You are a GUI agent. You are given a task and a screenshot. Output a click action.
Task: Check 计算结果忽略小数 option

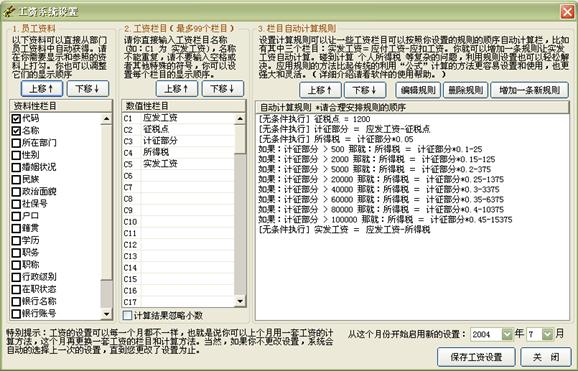[x=128, y=315]
